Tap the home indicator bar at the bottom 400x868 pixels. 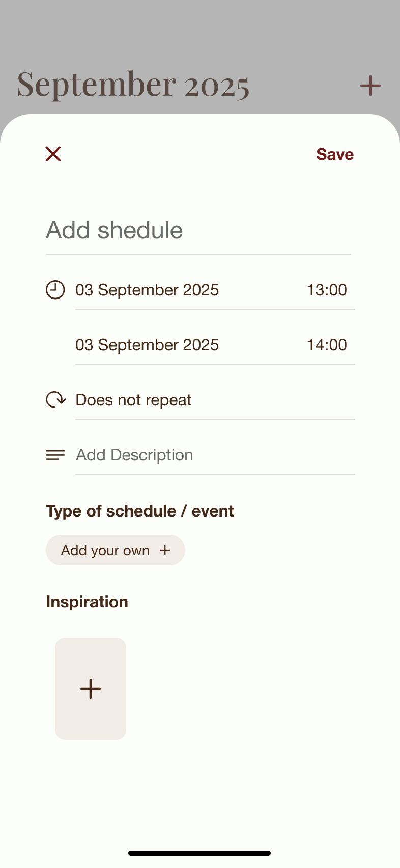coord(199,853)
